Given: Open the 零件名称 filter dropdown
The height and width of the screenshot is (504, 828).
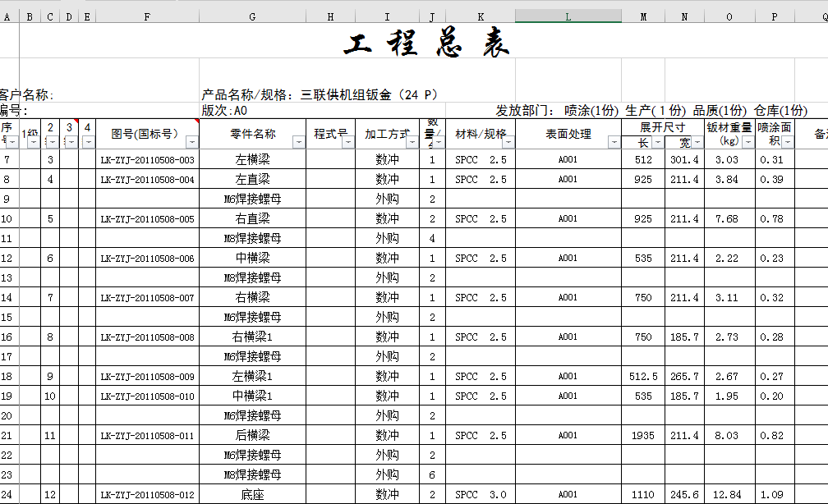Looking at the screenshot, I should click(298, 142).
